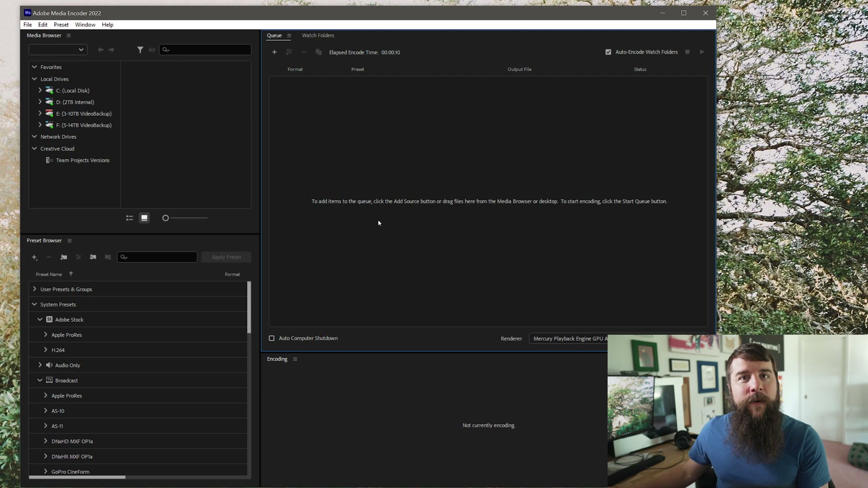Click the Duplicate icon in Queue toolbar
Viewport: 868px width, 488px height.
(318, 52)
